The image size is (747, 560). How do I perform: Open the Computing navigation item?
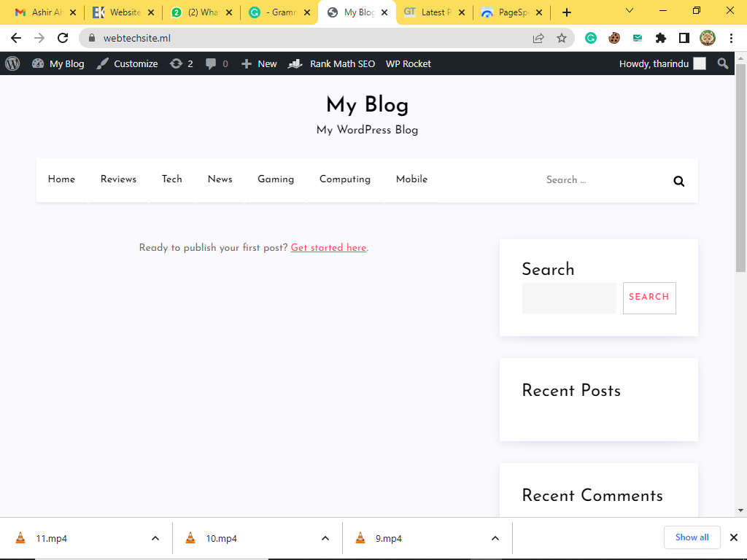pos(345,179)
